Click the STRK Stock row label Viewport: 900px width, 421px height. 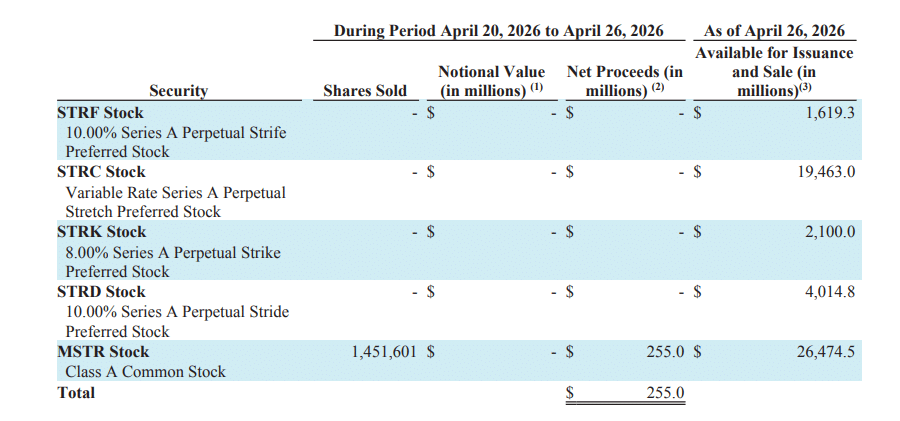point(102,232)
